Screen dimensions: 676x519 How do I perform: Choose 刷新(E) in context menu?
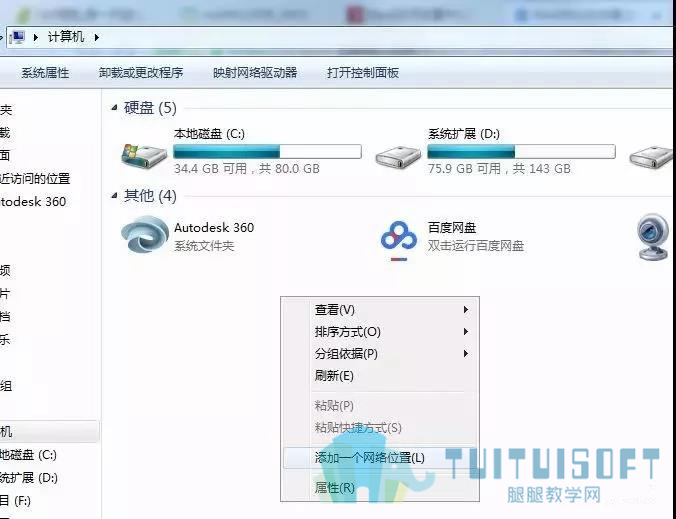click(381, 375)
